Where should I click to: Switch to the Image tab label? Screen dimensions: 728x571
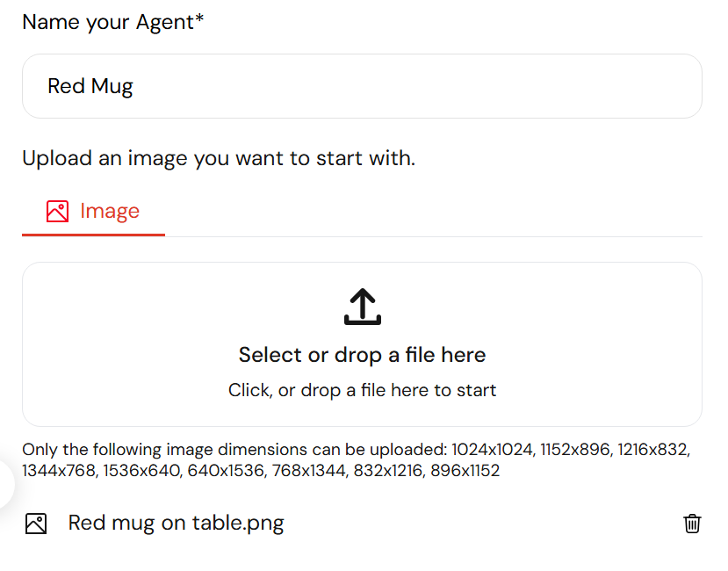tap(110, 211)
